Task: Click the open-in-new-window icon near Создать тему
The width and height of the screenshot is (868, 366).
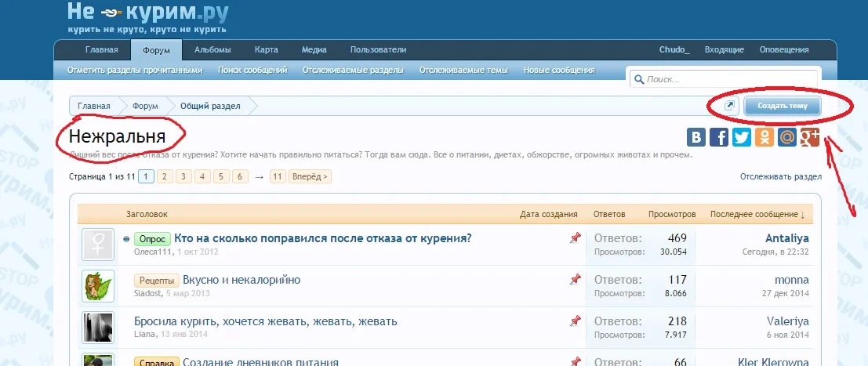Action: click(730, 106)
